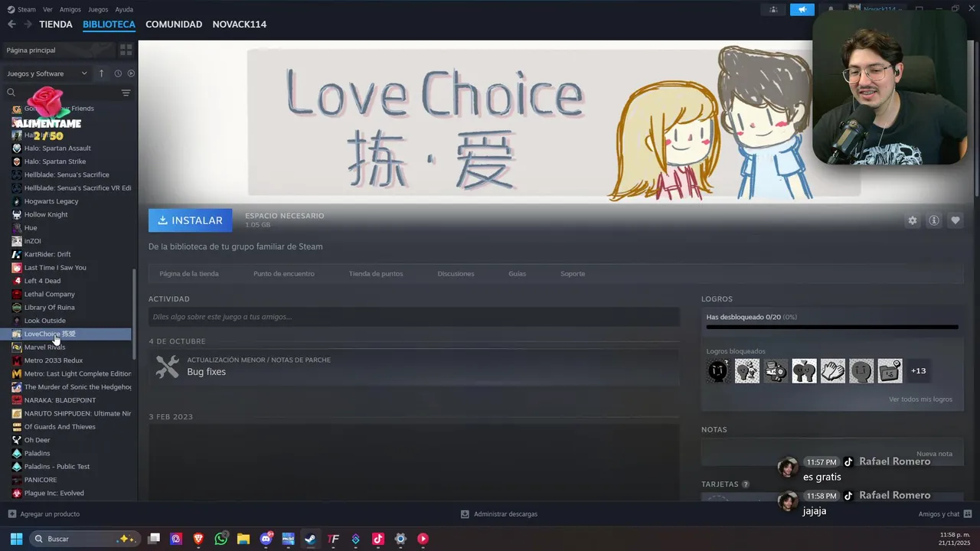Select PANICORE in library list
This screenshot has height=551, width=980.
coord(41,480)
